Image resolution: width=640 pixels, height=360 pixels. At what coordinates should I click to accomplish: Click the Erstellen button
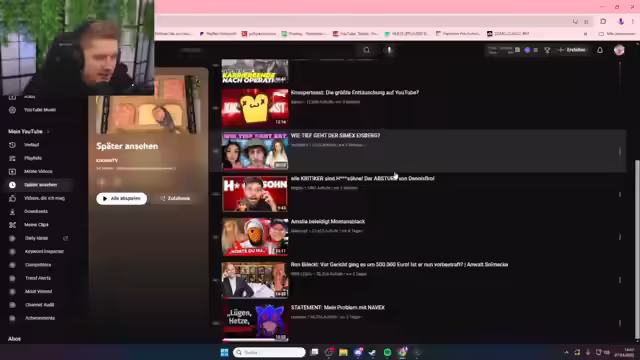(572, 50)
